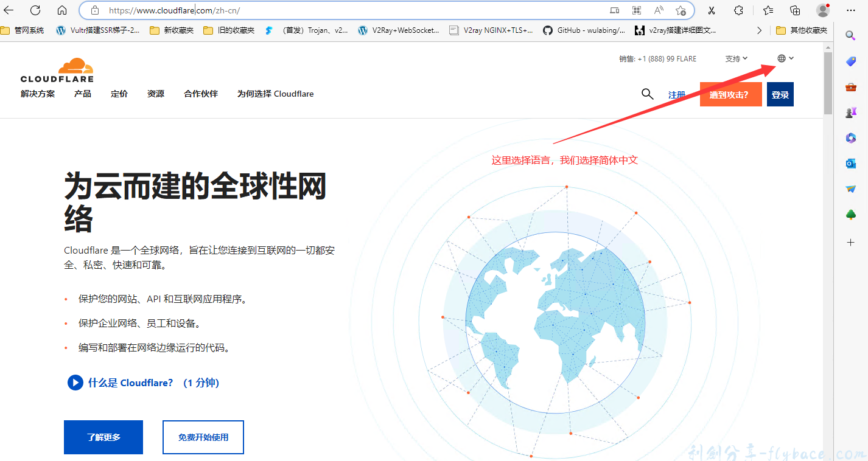
Task: Open the browser Settings and more menu
Action: [851, 10]
